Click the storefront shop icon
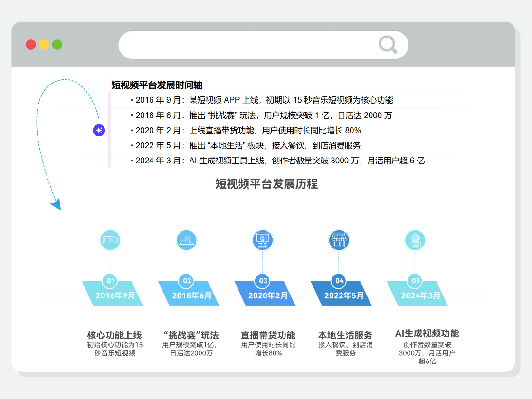 (x=339, y=240)
